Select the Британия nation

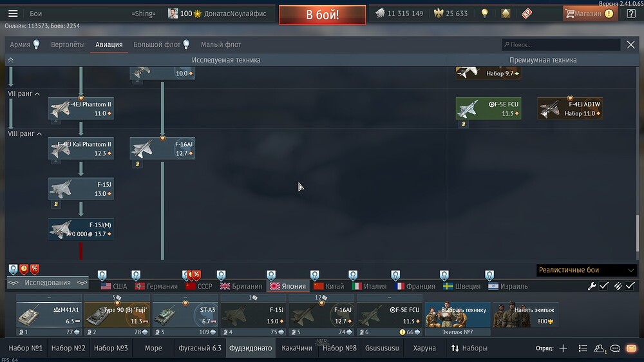click(241, 287)
